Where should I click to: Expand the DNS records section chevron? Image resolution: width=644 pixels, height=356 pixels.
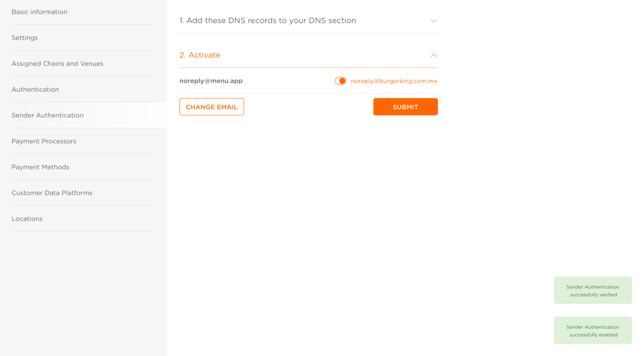[433, 21]
